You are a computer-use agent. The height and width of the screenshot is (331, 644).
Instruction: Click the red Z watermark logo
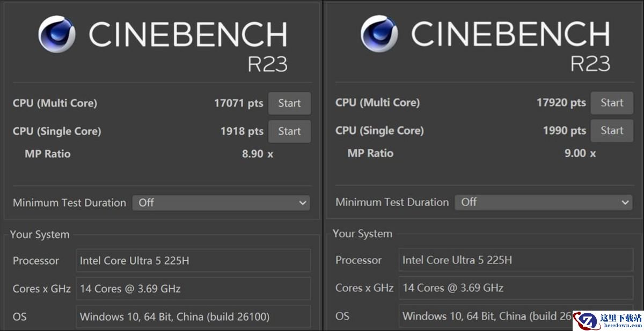pos(586,321)
